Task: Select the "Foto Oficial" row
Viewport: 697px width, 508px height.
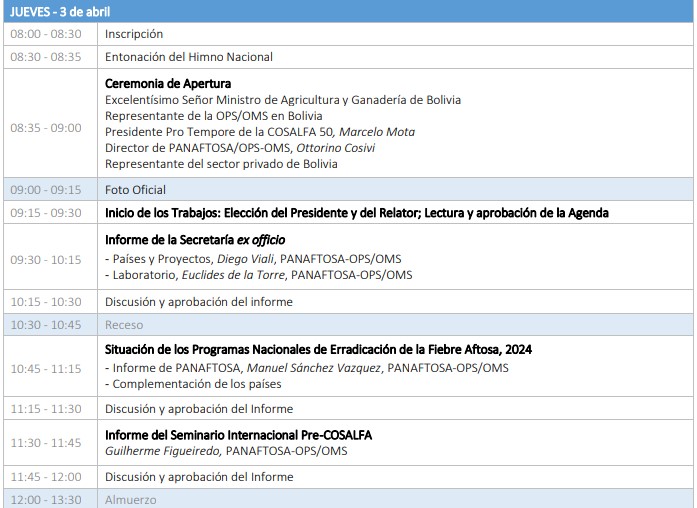Action: 136,190
